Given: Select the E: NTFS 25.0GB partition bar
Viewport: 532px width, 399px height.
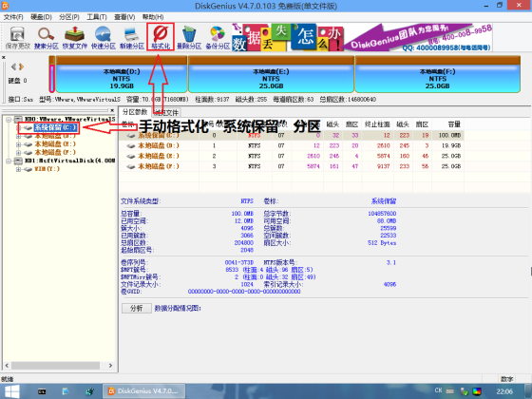Looking at the screenshot, I should click(x=271, y=75).
